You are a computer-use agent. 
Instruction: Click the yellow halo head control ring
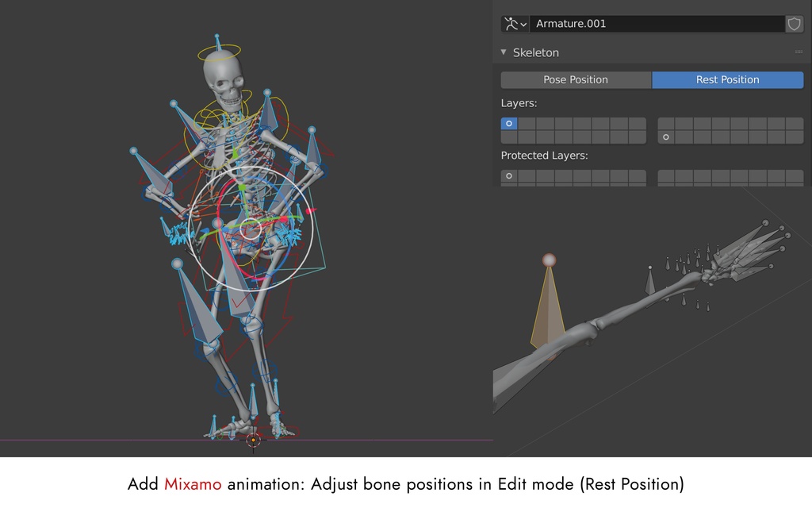click(x=219, y=52)
